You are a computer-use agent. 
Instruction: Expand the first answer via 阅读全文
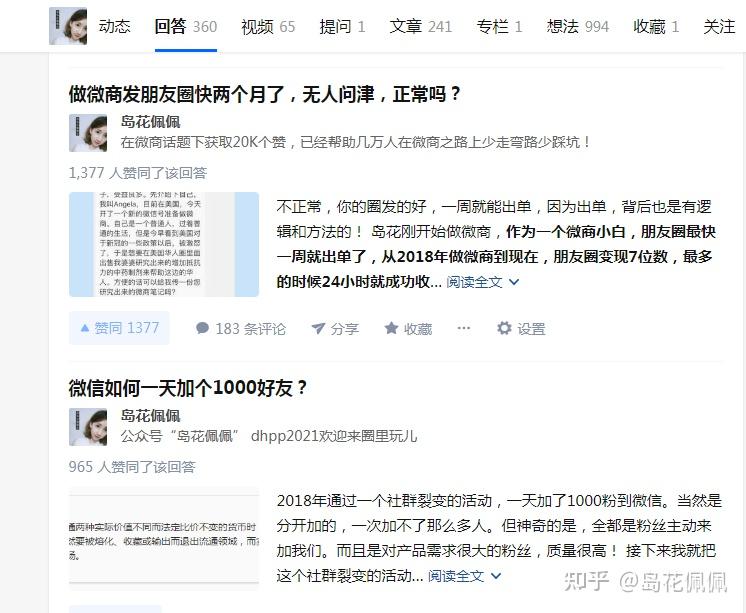pos(482,282)
